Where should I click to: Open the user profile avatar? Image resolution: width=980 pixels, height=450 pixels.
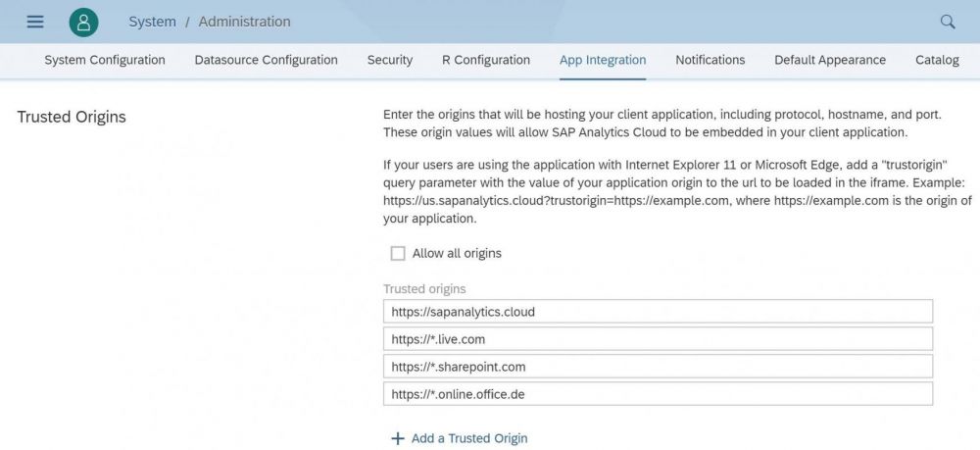83,22
